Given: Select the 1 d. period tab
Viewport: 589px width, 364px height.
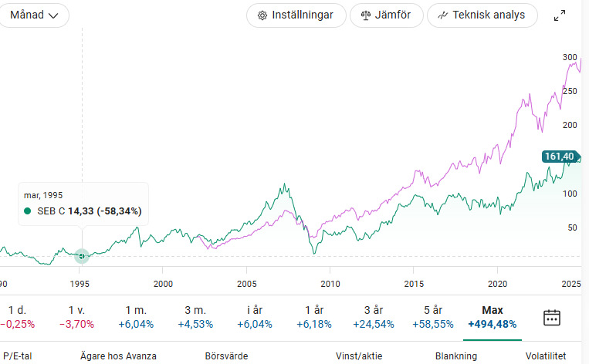Looking at the screenshot, I should point(16,316).
